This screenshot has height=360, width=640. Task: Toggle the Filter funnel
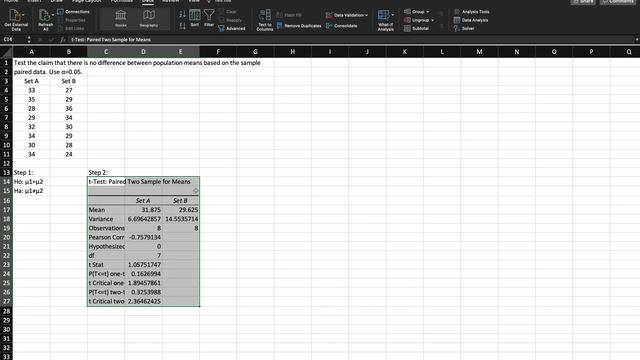coord(209,18)
